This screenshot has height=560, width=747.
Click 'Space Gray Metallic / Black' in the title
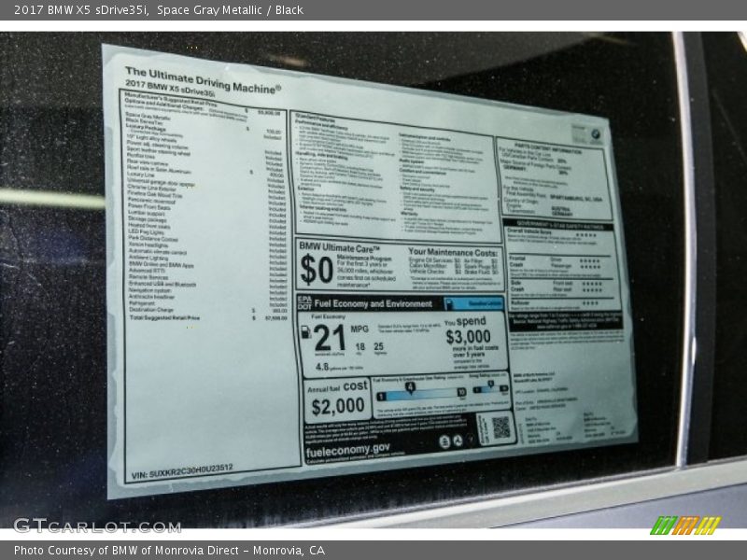pos(230,10)
